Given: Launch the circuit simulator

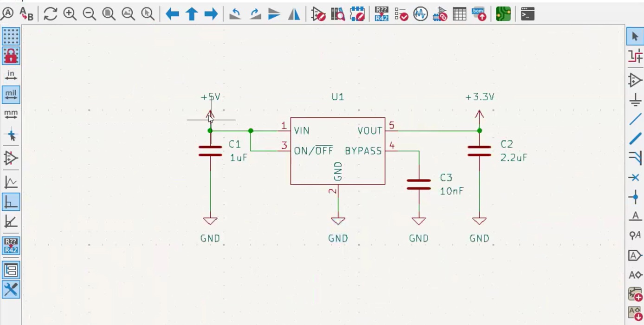Looking at the screenshot, I should point(420,14).
